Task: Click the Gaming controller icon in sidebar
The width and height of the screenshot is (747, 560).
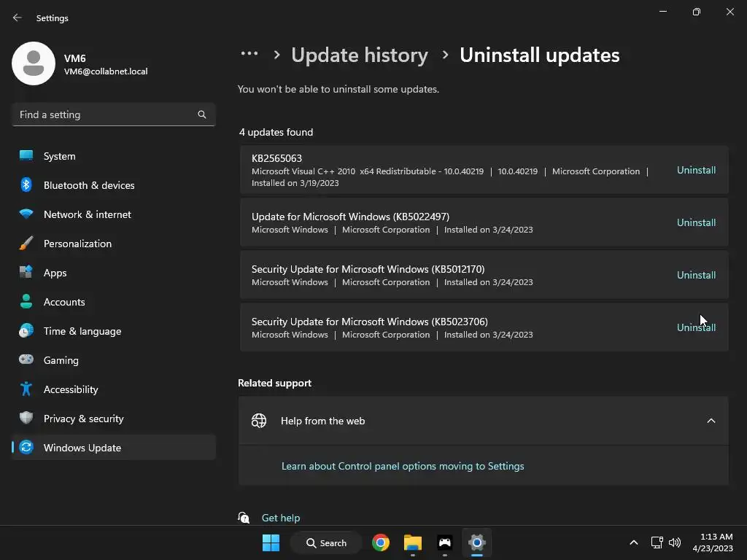Action: coord(26,359)
